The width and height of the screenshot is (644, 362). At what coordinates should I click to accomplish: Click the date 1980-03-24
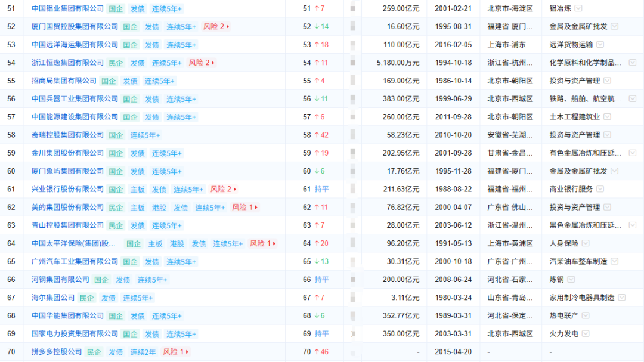coord(453,298)
